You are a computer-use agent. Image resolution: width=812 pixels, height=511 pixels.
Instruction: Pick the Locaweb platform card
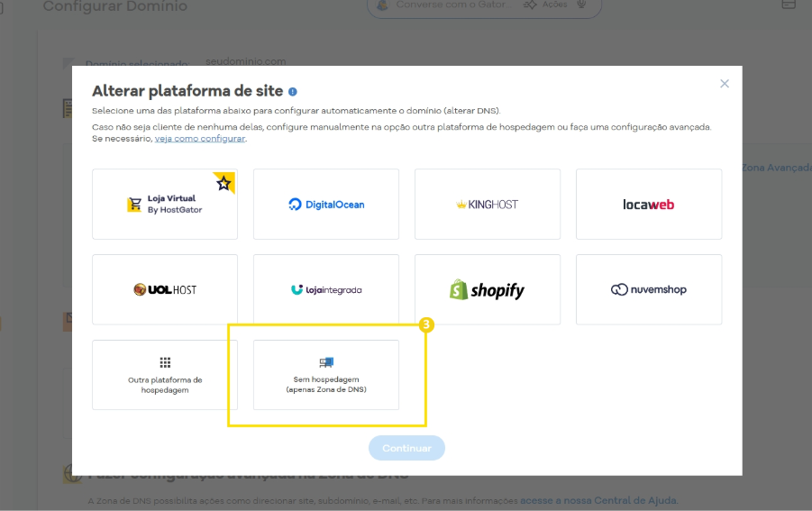point(649,205)
